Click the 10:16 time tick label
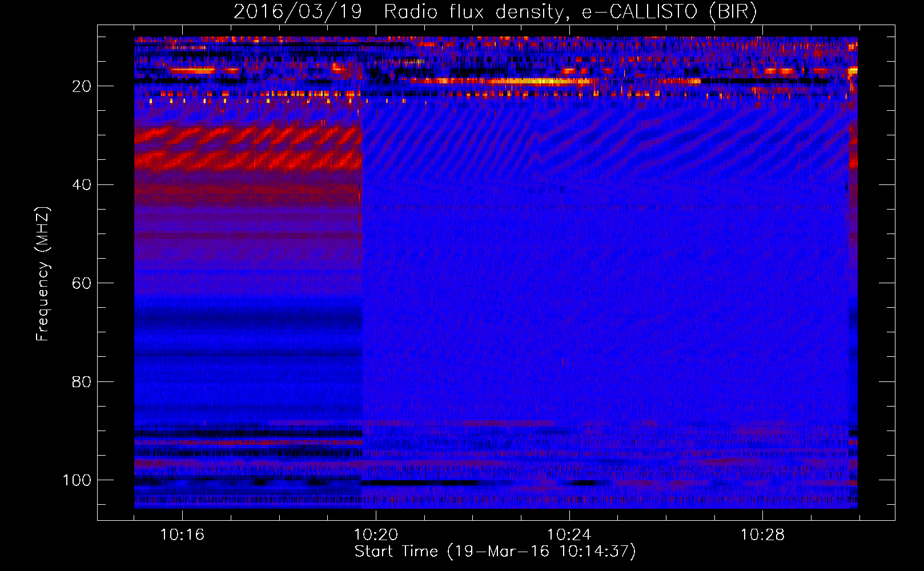 (x=182, y=535)
